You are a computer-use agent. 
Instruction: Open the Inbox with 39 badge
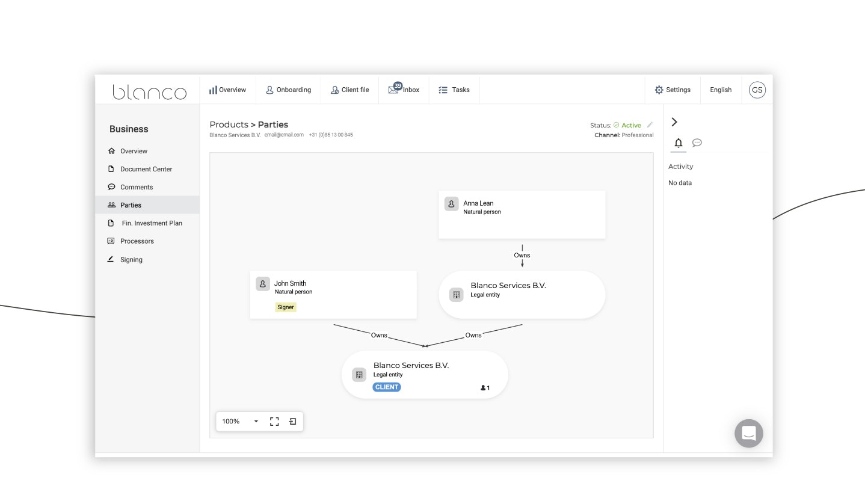(404, 90)
